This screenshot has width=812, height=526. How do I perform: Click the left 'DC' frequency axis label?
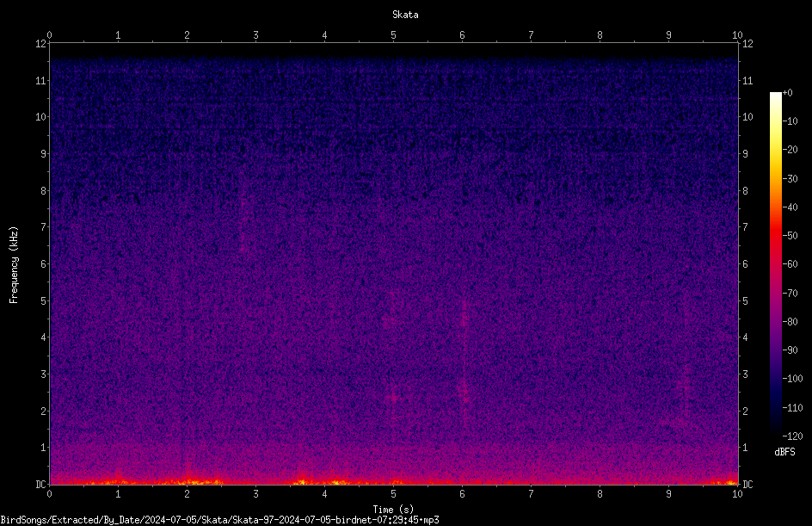pos(40,484)
